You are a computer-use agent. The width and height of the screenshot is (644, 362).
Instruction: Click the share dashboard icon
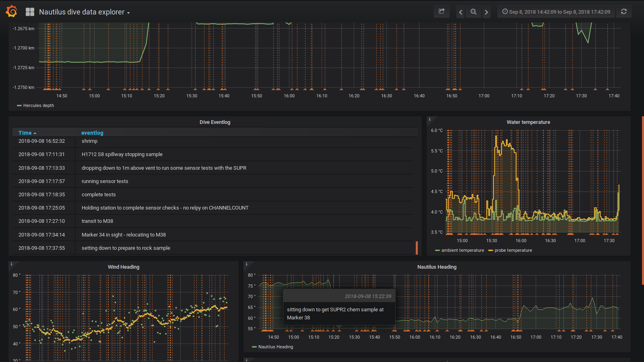click(442, 12)
